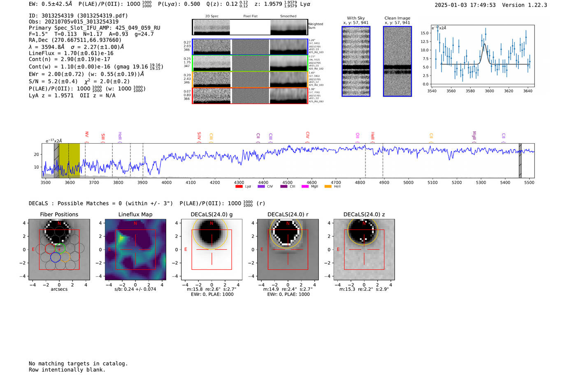Click the '2025-01-03 17:49:53' timestamp
Viewport: 576px width, 392px height.
pos(465,5)
